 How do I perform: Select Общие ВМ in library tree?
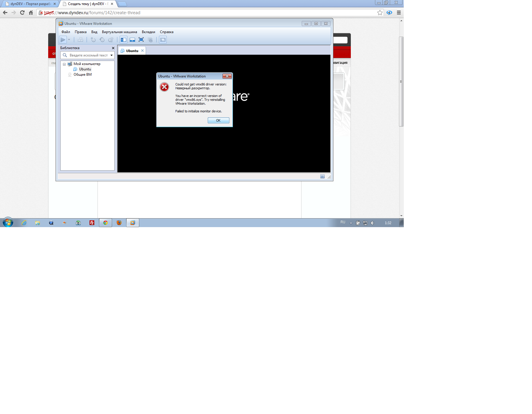point(82,75)
